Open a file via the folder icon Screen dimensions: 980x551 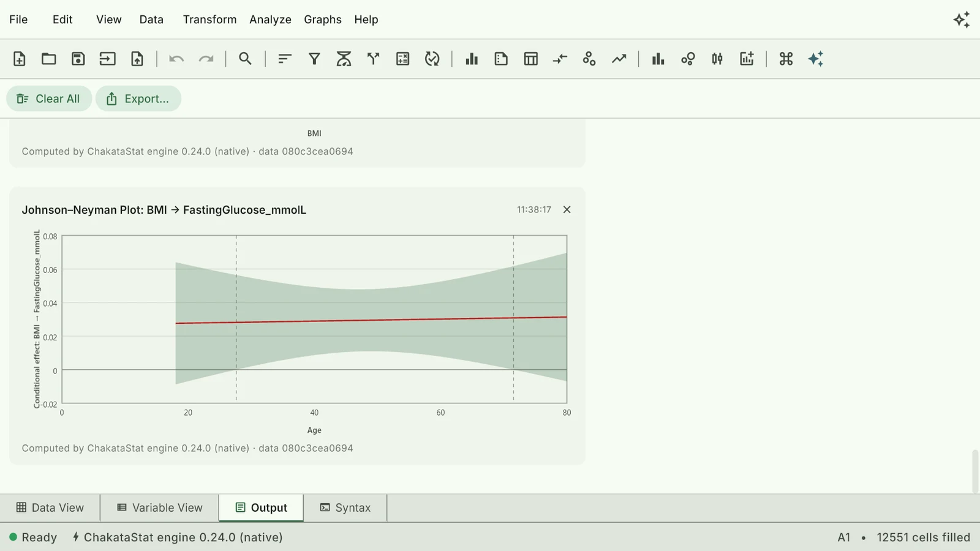pos(48,59)
